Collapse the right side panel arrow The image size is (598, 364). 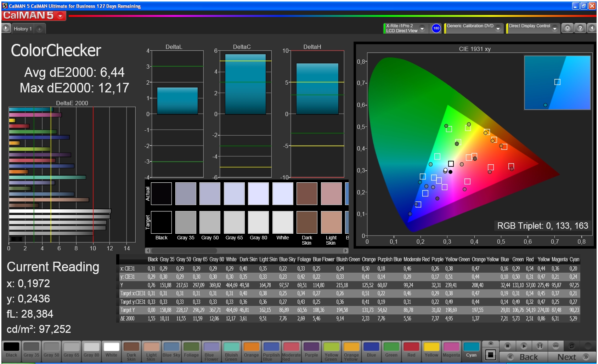pos(592,28)
